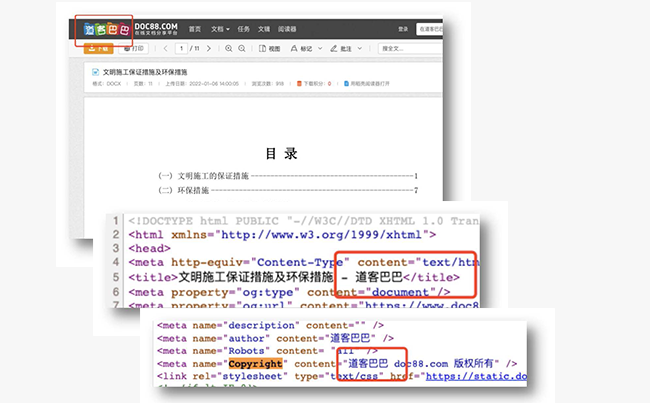Click the 登录 login link

tap(403, 29)
